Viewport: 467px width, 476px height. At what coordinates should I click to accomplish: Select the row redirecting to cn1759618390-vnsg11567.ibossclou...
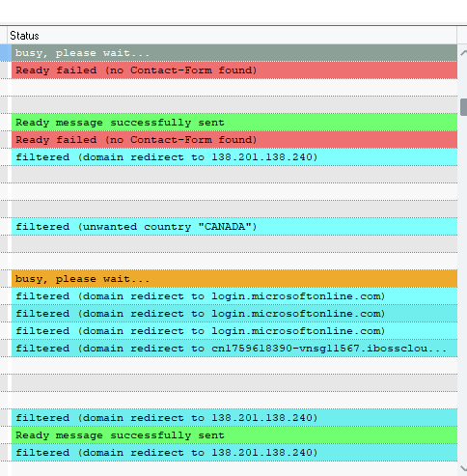pos(234,349)
